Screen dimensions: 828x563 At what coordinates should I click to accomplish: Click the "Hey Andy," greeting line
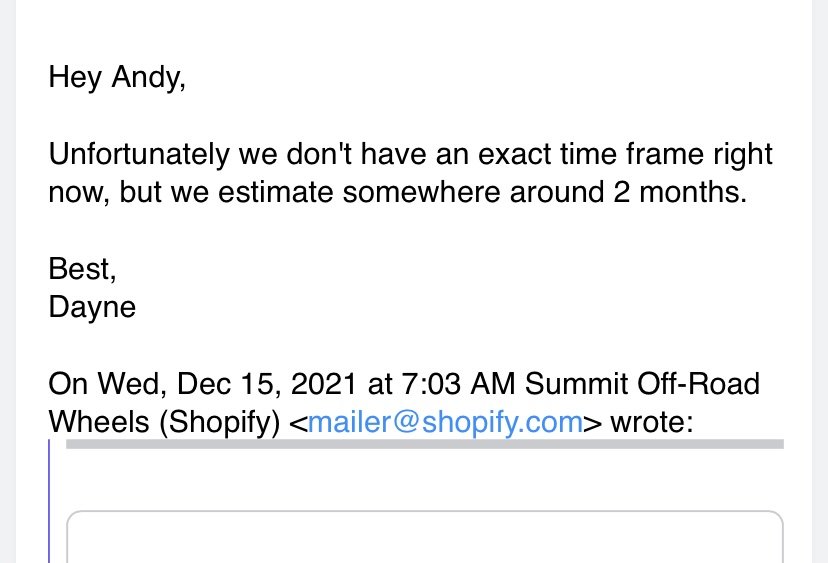(117, 77)
